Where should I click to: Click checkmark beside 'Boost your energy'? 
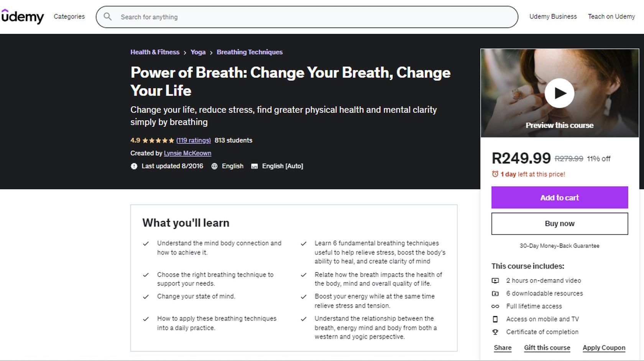point(304,297)
